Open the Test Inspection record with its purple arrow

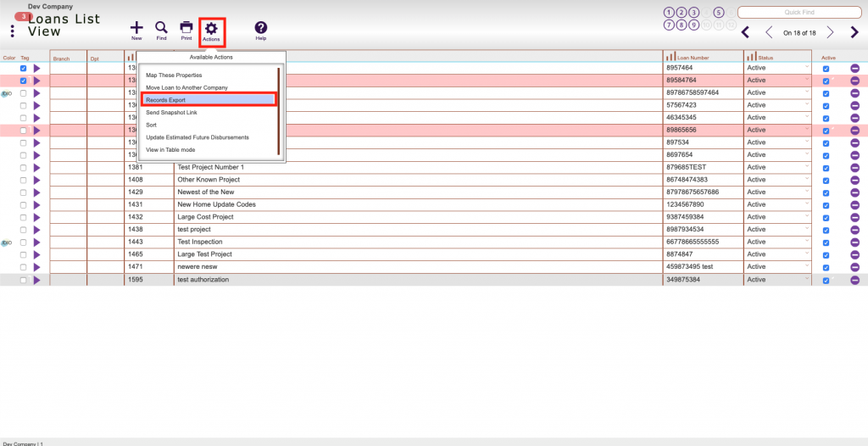pyautogui.click(x=37, y=243)
